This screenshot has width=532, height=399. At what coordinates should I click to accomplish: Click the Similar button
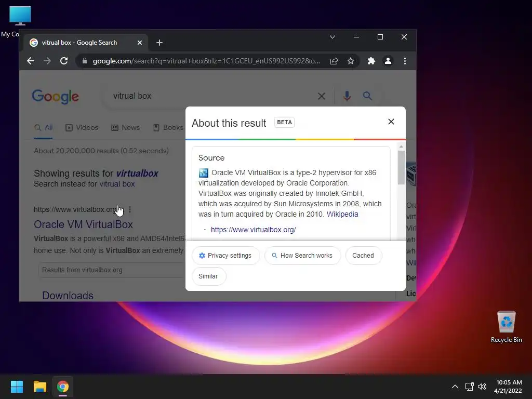click(x=208, y=276)
